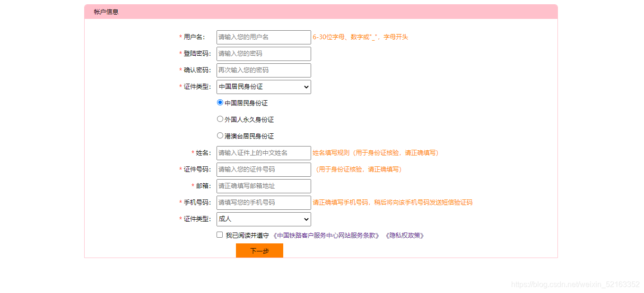Viewport: 644px width, 293px height.
Task: Select the 中国居民身份证 radio button
Action: point(220,103)
